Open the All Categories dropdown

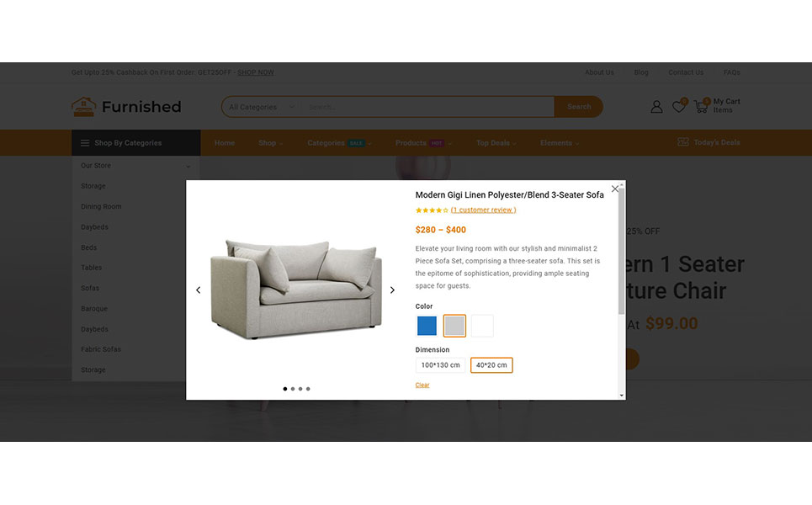tap(262, 107)
